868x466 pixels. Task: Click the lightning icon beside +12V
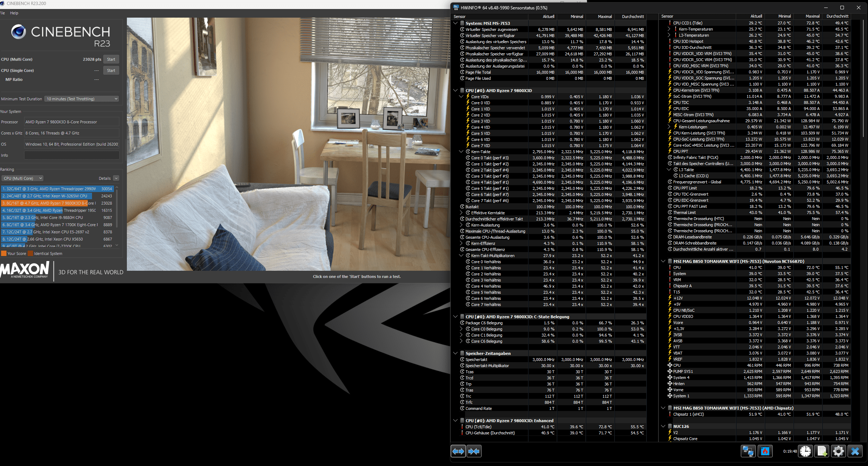pyautogui.click(x=670, y=298)
